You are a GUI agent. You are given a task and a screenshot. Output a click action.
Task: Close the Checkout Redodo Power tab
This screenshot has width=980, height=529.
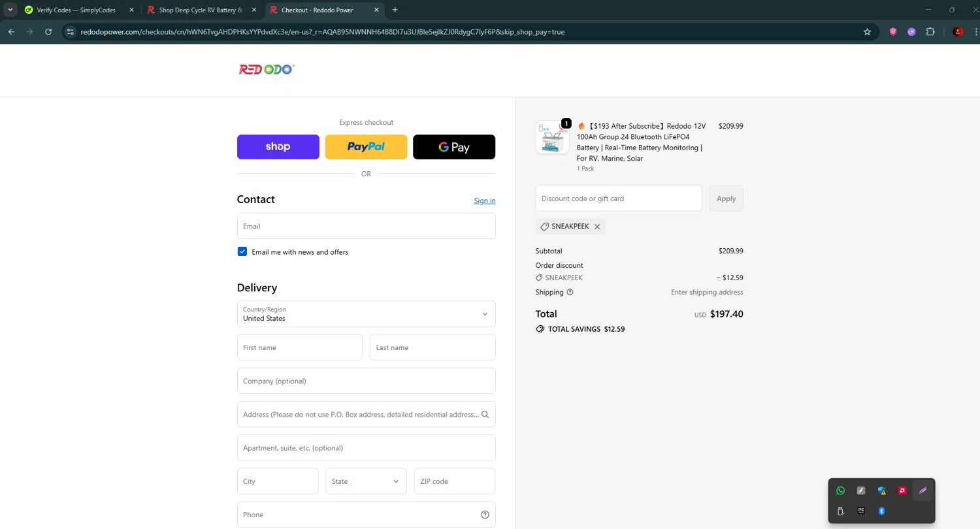tap(377, 10)
